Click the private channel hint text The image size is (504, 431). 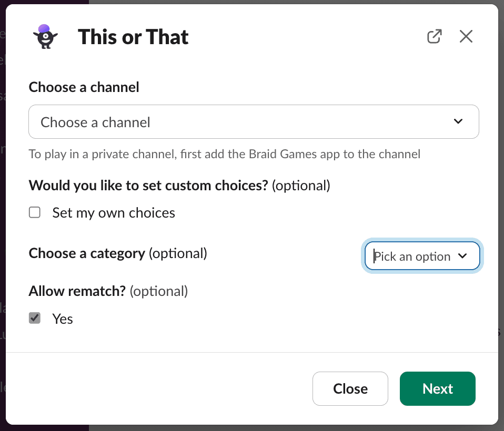click(224, 154)
